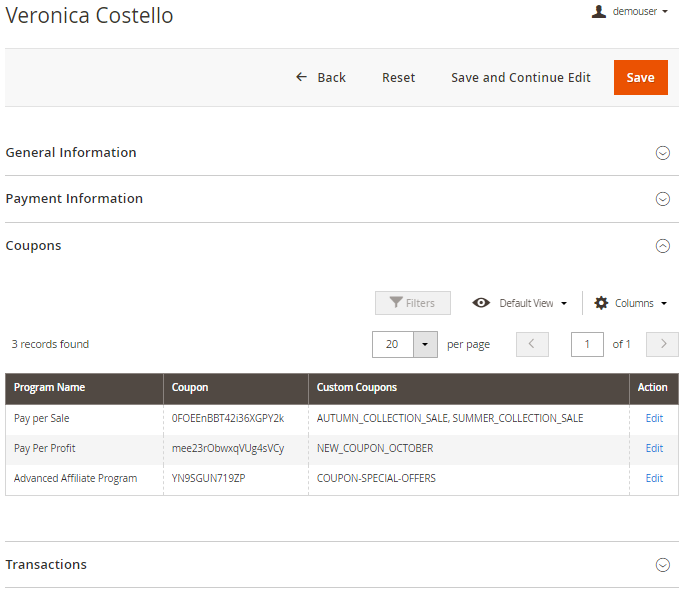
Task: Click the Reset button
Action: pyautogui.click(x=398, y=78)
